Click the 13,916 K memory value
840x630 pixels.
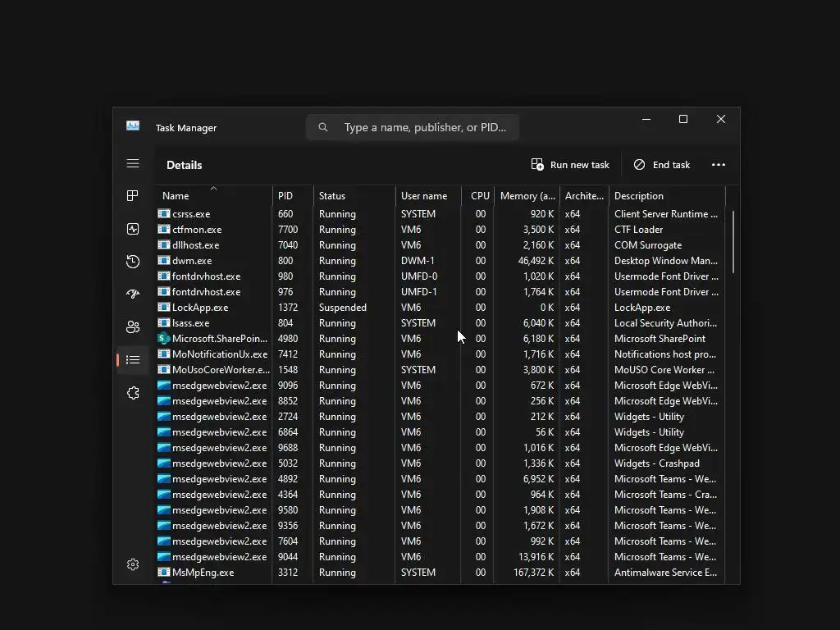pos(536,557)
